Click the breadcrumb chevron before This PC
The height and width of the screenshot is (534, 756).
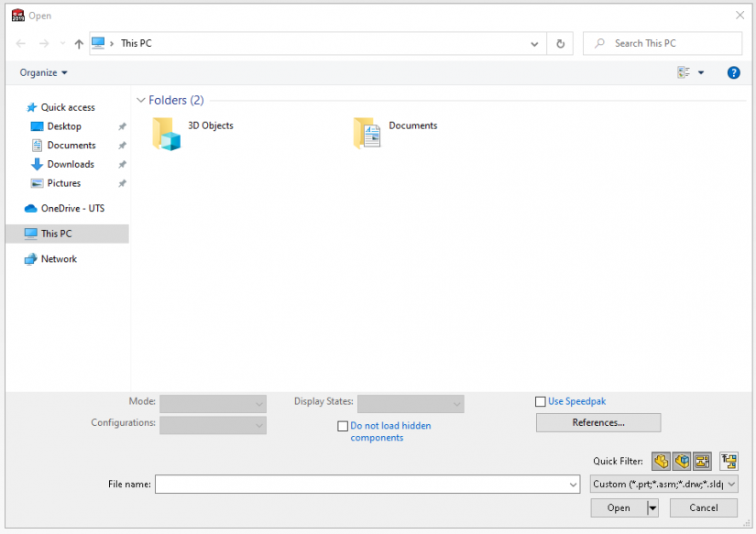click(x=112, y=44)
